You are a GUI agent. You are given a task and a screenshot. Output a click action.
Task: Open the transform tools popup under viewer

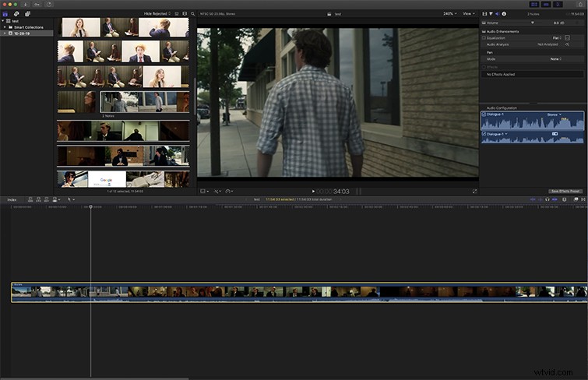tap(205, 192)
